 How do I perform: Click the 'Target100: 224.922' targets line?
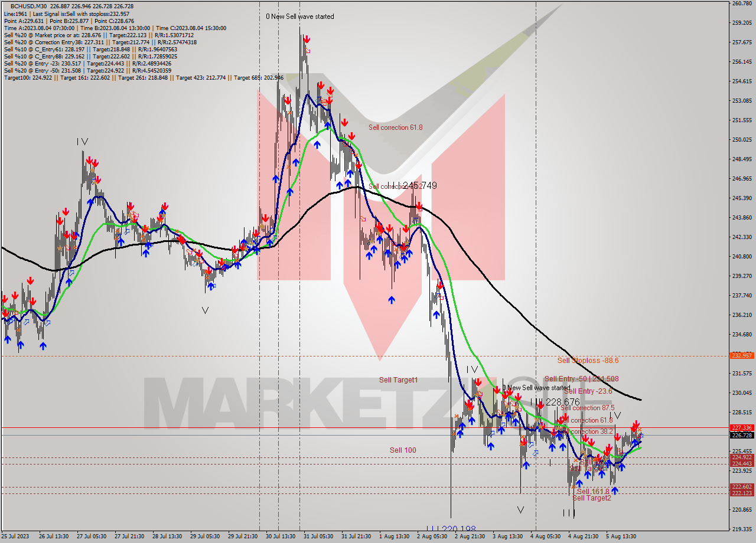tap(144, 77)
